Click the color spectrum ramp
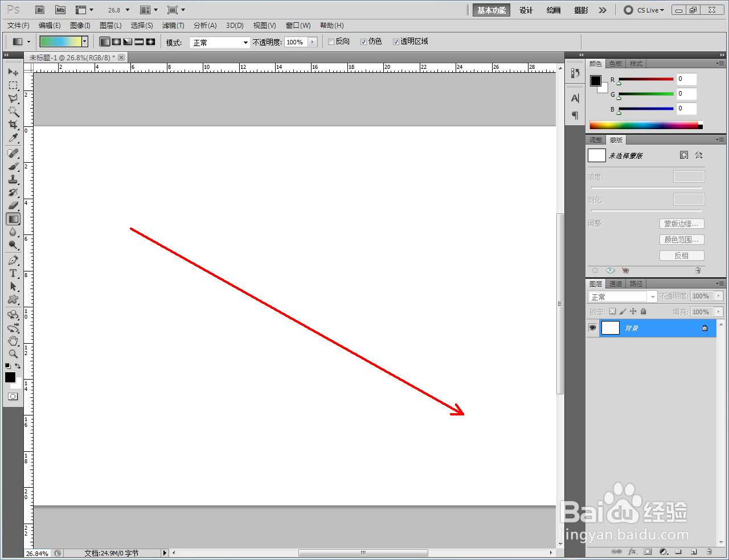 646,125
